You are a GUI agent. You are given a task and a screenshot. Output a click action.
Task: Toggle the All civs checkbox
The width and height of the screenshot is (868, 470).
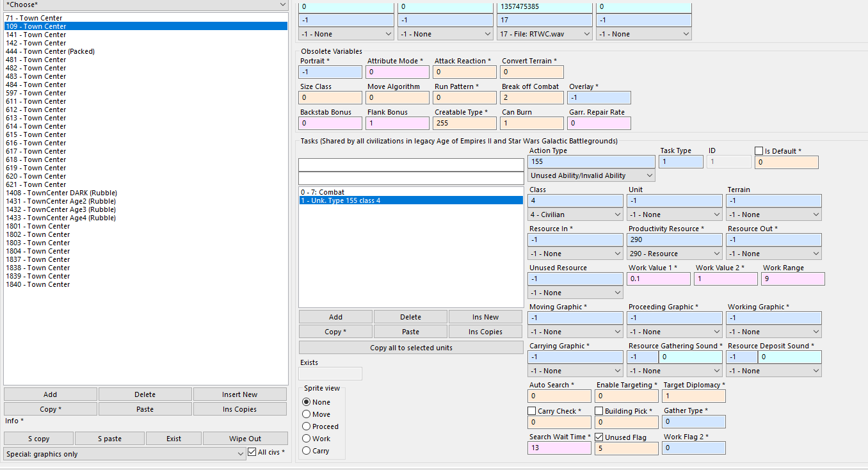point(252,452)
